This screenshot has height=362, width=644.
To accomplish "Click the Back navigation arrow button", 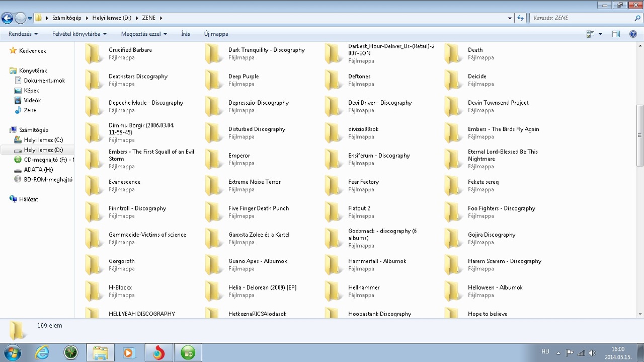I will click(x=7, y=18).
